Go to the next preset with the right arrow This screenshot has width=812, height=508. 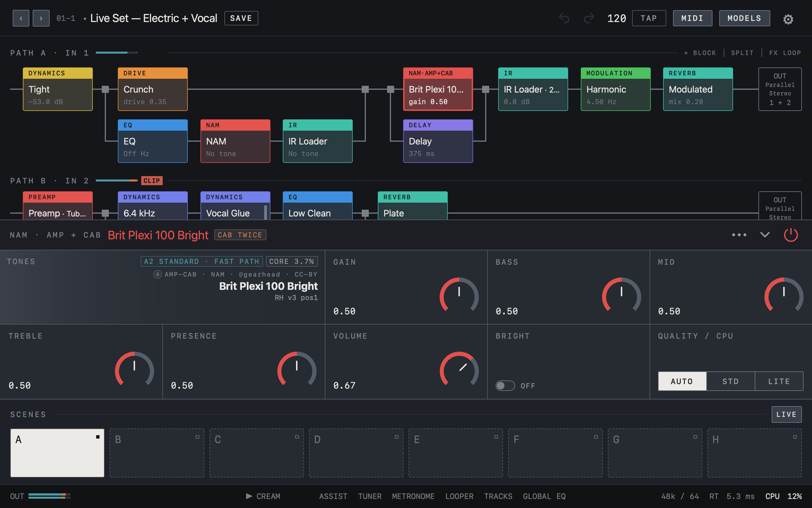[x=41, y=18]
